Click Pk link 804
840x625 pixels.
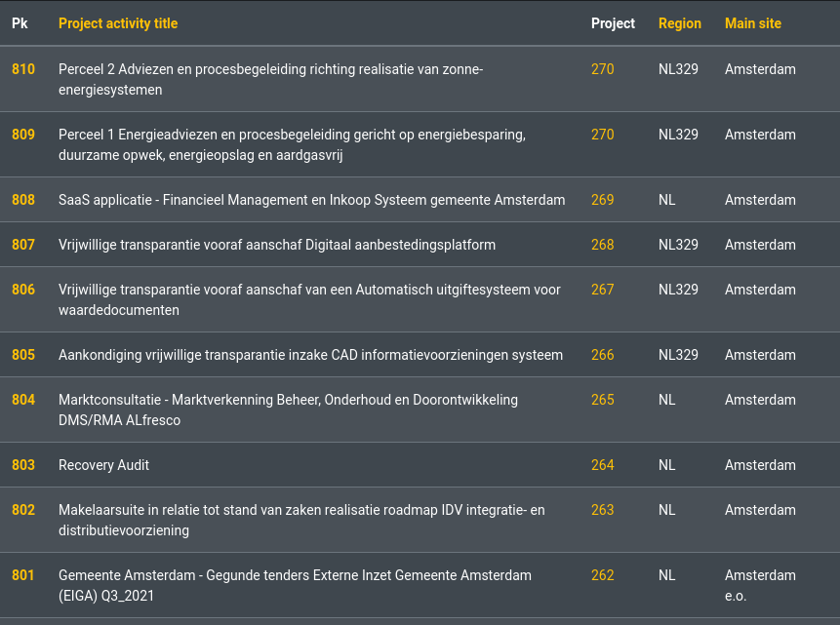[x=23, y=400]
